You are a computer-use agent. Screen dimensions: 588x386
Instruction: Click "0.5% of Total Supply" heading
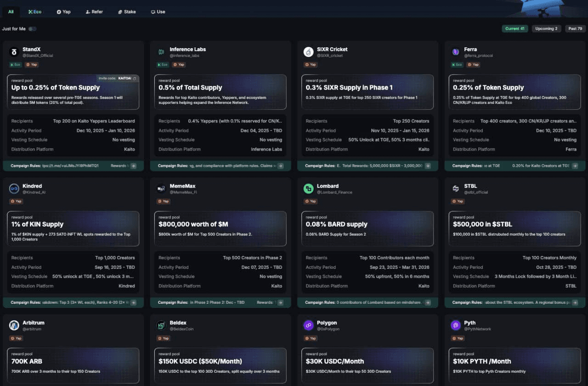(x=190, y=88)
